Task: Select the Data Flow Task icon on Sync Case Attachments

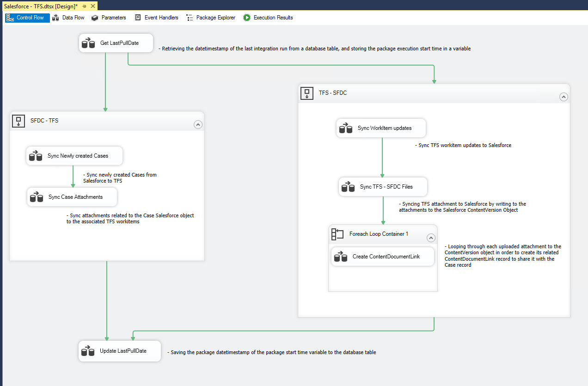Action: 36,197
